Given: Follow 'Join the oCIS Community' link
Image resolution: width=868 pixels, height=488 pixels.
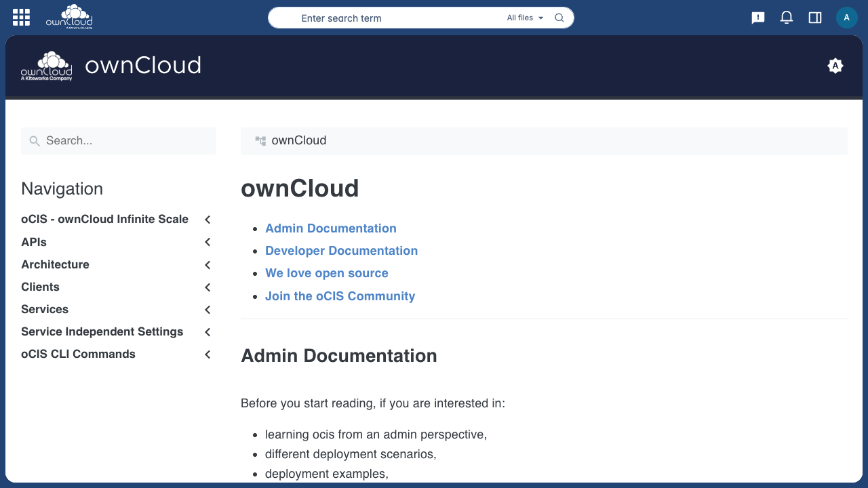Looking at the screenshot, I should click(x=340, y=296).
